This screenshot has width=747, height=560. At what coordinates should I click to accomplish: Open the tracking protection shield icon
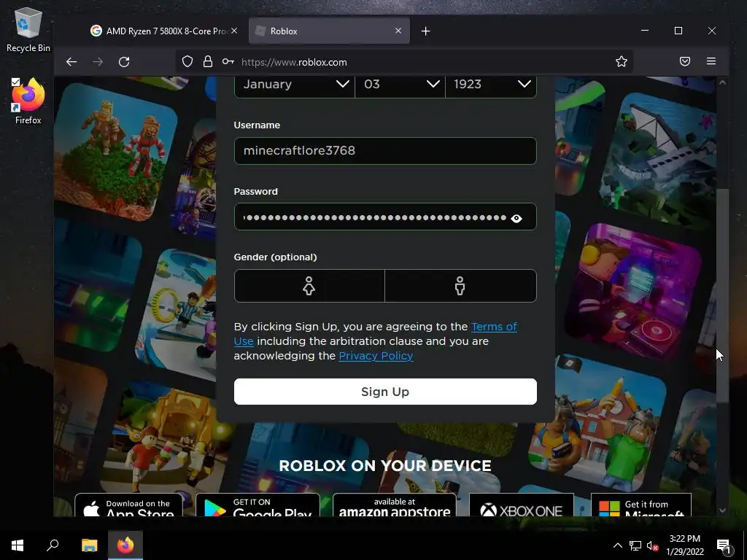click(x=187, y=62)
